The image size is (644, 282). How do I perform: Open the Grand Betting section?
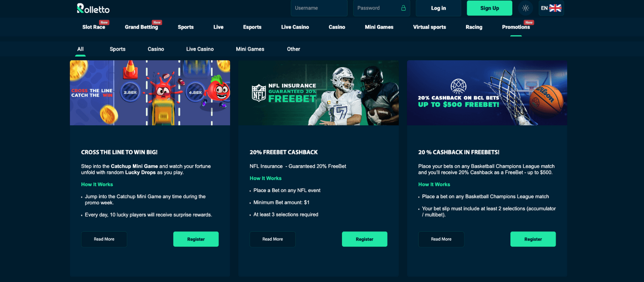click(141, 27)
